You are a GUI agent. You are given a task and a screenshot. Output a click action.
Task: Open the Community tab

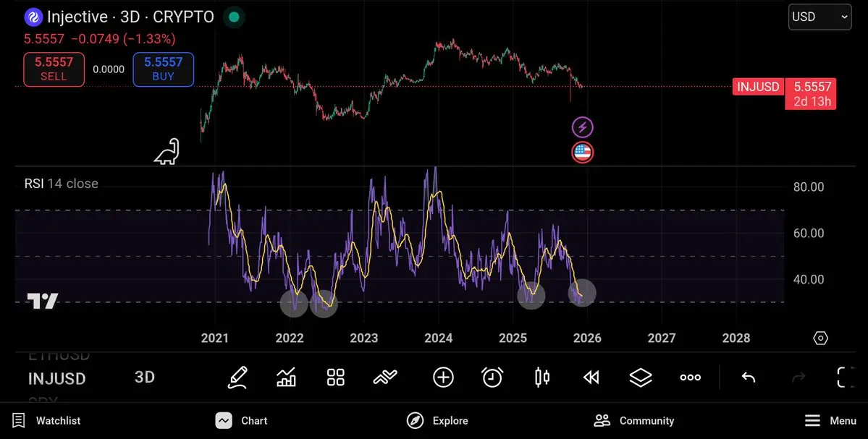[634, 421]
